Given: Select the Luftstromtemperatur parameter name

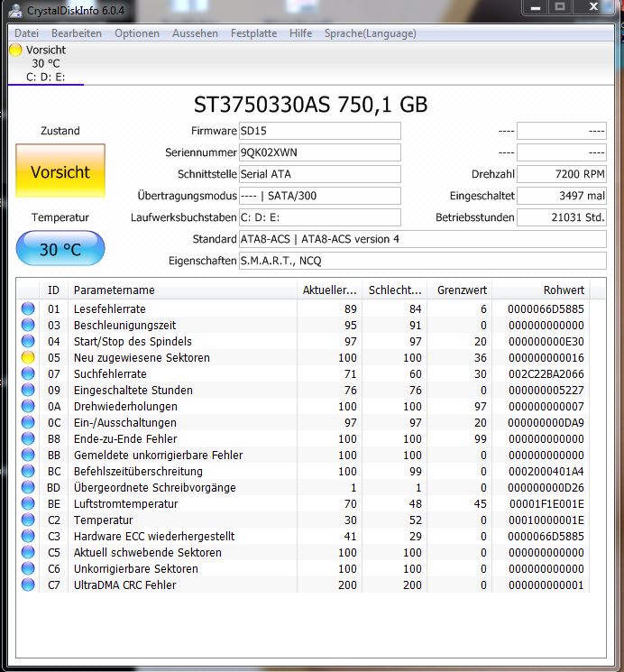Looking at the screenshot, I should [x=125, y=503].
